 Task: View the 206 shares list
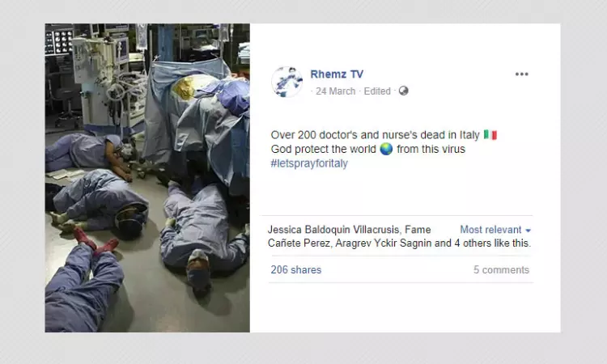click(296, 270)
